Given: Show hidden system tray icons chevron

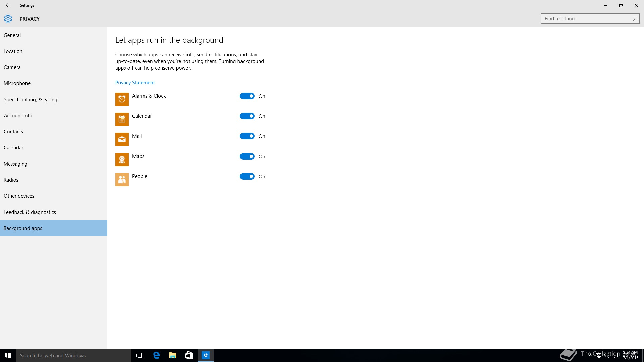Looking at the screenshot, I should [x=590, y=355].
